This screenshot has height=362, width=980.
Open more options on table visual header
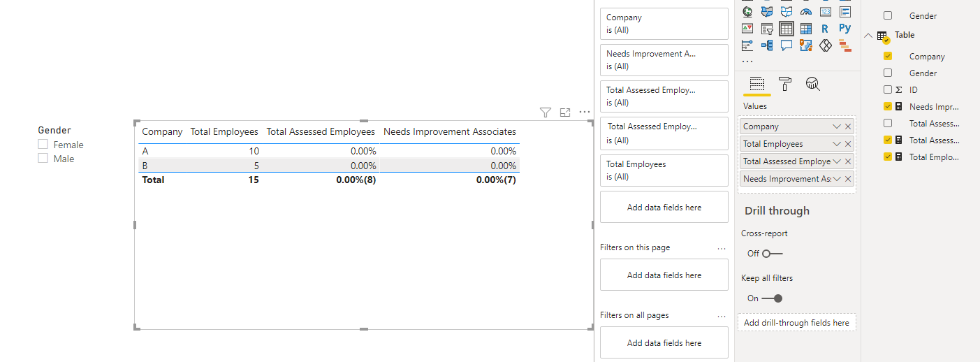[585, 112]
